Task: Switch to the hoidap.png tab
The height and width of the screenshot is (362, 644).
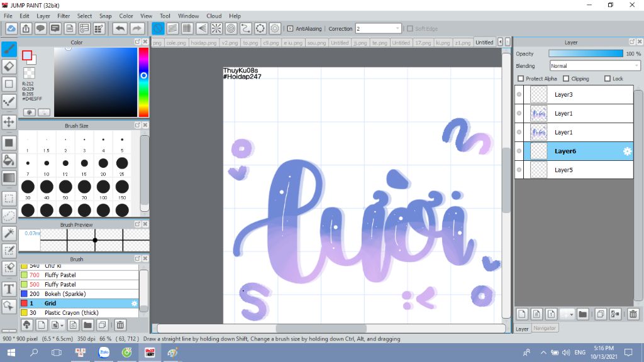Action: coord(203,43)
